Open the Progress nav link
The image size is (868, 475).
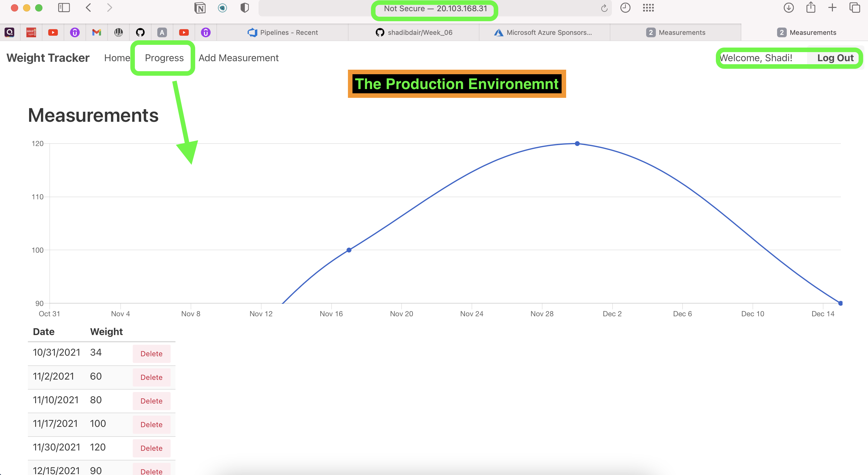[164, 58]
